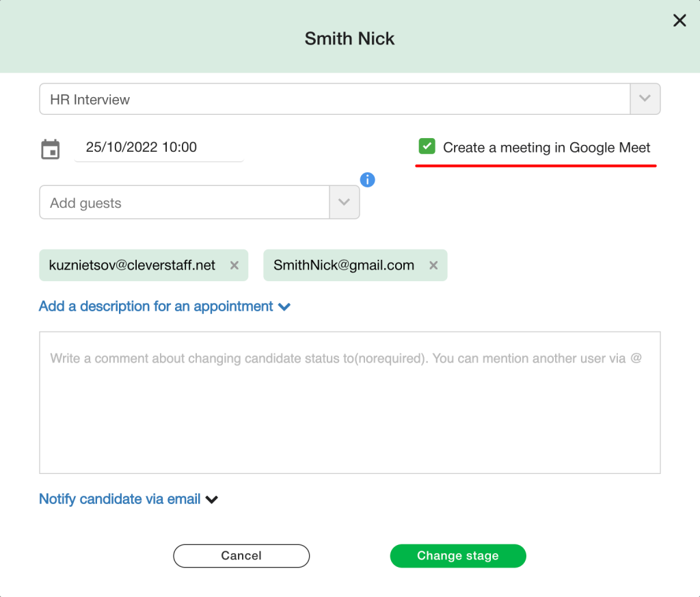Focus the Add guests input field

(x=185, y=203)
